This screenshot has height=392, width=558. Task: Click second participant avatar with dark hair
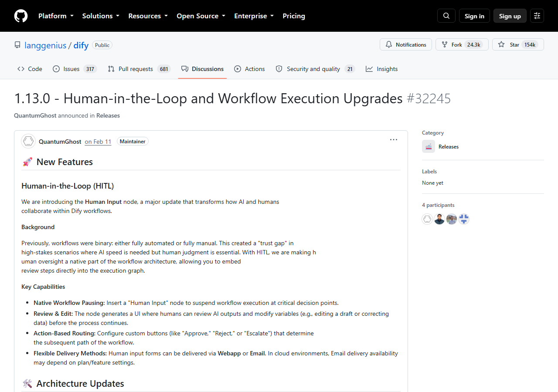439,219
